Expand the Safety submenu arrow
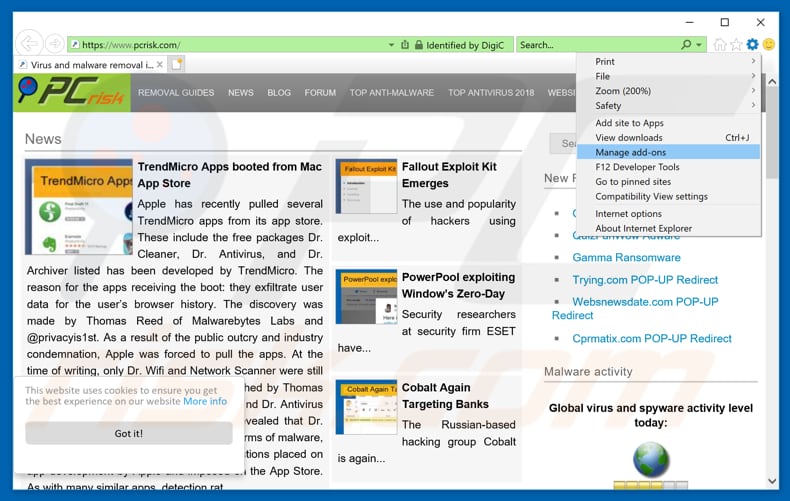Viewport: 790px width, 501px height. (x=753, y=105)
